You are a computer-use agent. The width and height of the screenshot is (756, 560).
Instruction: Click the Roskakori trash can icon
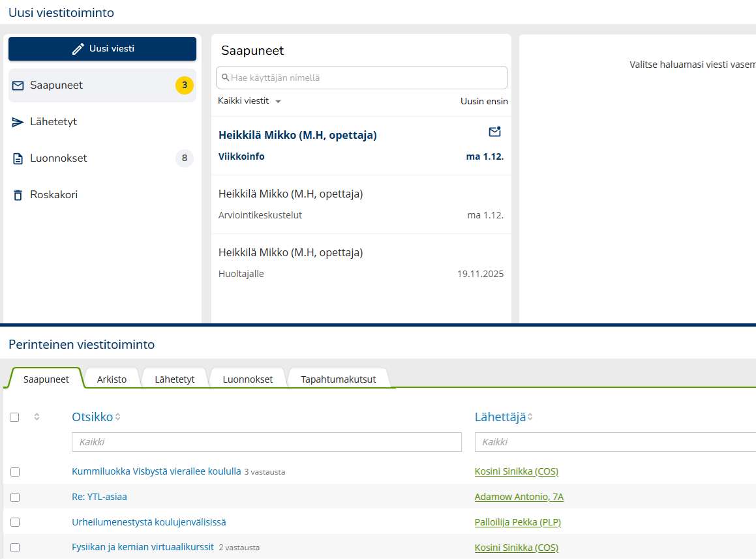point(18,195)
